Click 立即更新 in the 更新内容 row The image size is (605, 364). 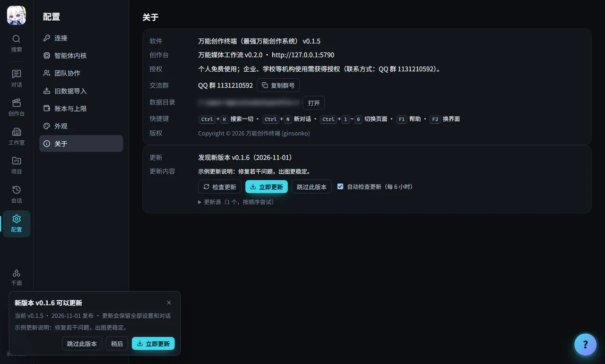pos(267,186)
